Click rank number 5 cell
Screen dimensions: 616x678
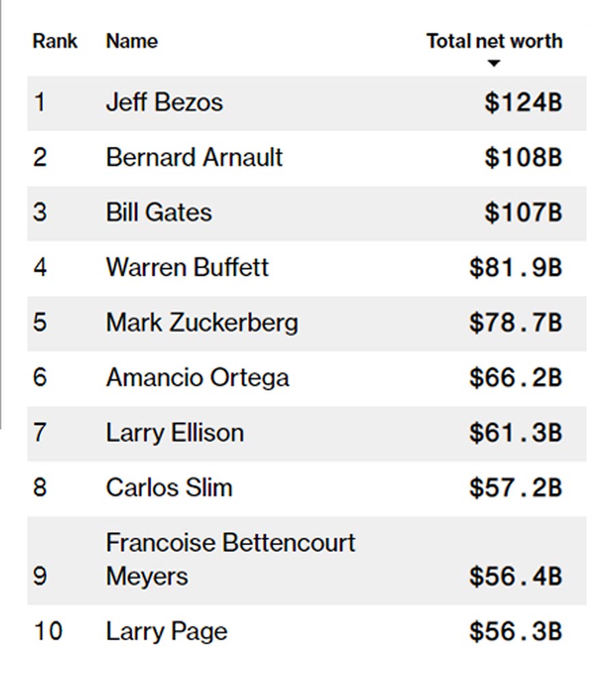[40, 323]
